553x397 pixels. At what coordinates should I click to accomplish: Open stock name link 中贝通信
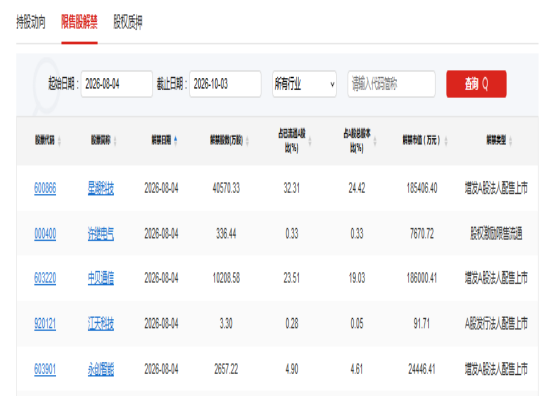coord(101,279)
